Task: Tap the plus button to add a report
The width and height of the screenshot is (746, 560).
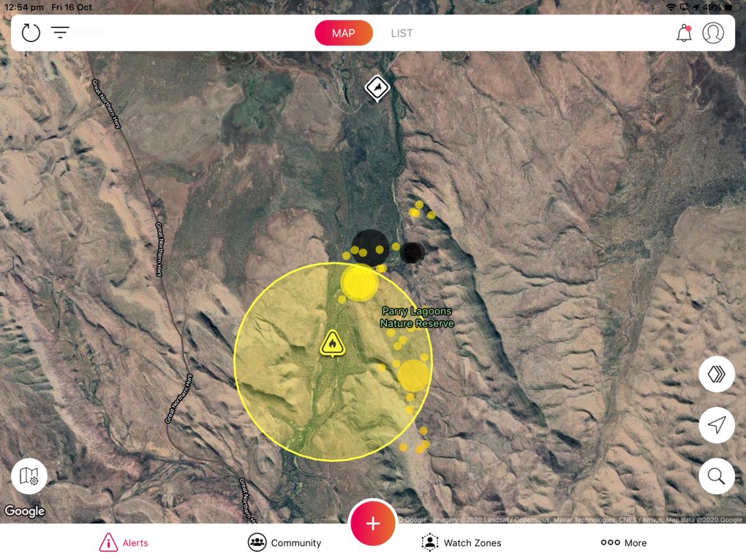Action: pyautogui.click(x=373, y=524)
